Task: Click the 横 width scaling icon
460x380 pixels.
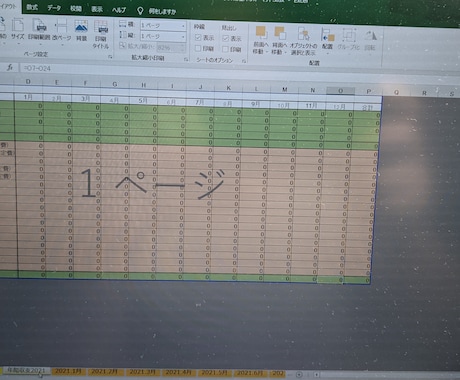Action: click(123, 24)
